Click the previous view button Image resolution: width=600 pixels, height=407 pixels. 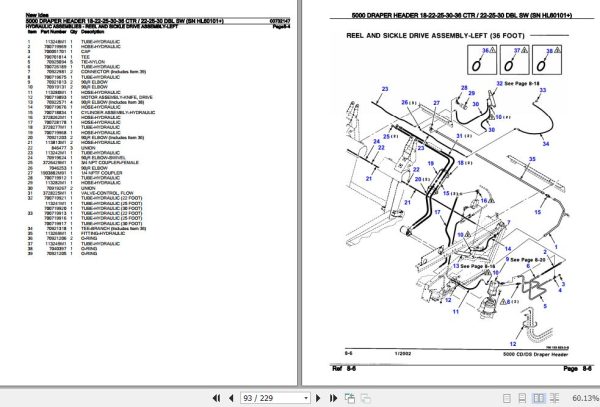point(349,398)
